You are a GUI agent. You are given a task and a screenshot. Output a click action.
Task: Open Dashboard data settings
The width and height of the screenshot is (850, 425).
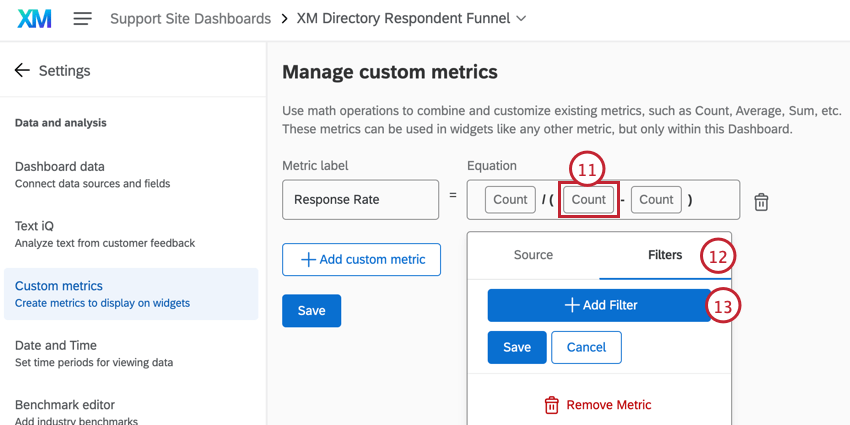click(60, 174)
